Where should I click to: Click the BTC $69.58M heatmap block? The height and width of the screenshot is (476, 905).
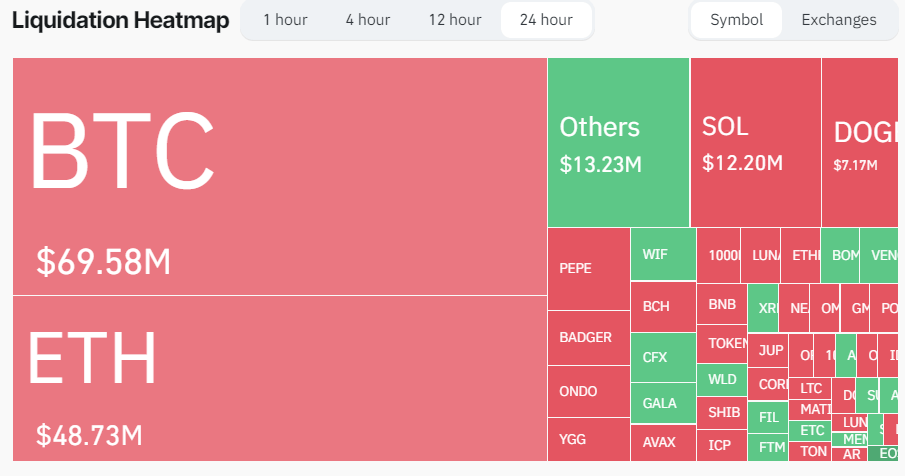coord(280,177)
